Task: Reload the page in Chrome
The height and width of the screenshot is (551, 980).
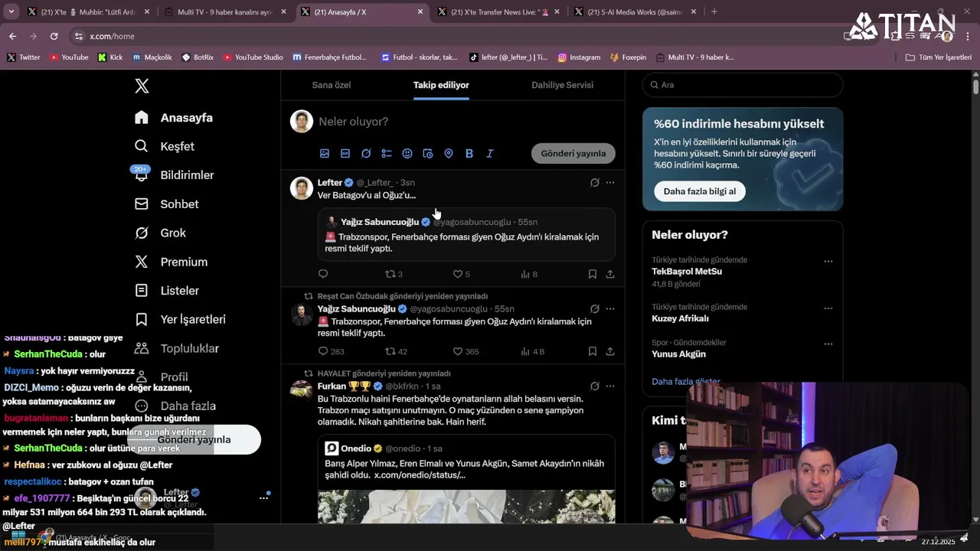Action: pos(54,36)
